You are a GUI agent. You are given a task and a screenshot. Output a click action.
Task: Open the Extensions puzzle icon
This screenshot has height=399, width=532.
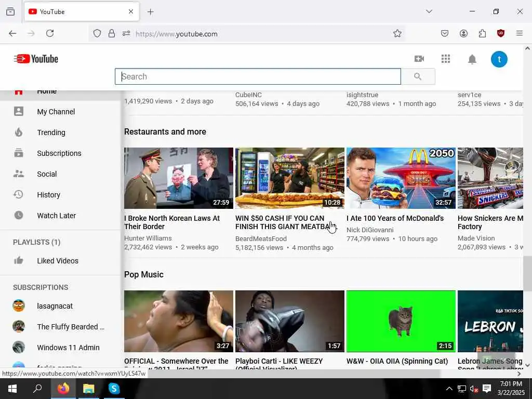482,33
